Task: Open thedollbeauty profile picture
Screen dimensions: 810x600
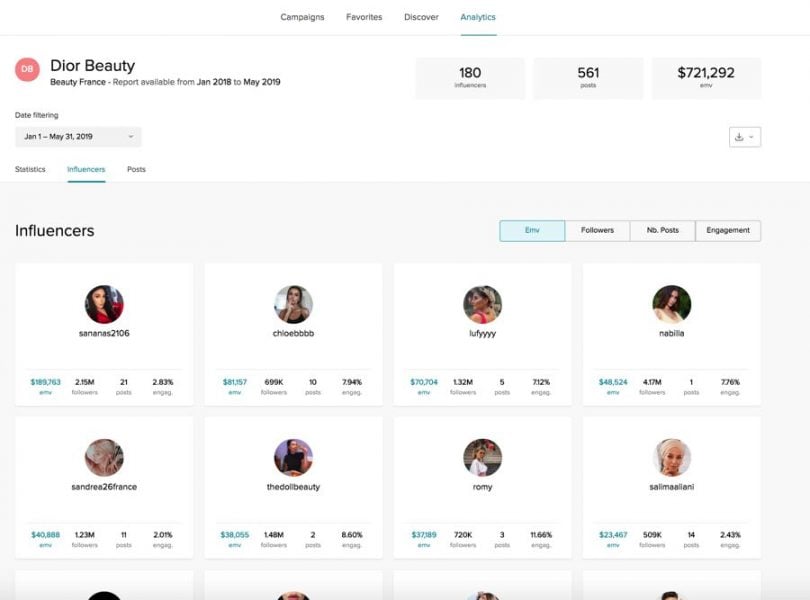Action: pos(293,457)
